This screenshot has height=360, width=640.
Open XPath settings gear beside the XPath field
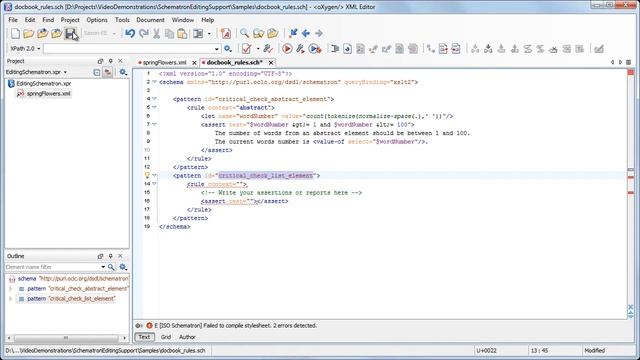click(x=228, y=49)
